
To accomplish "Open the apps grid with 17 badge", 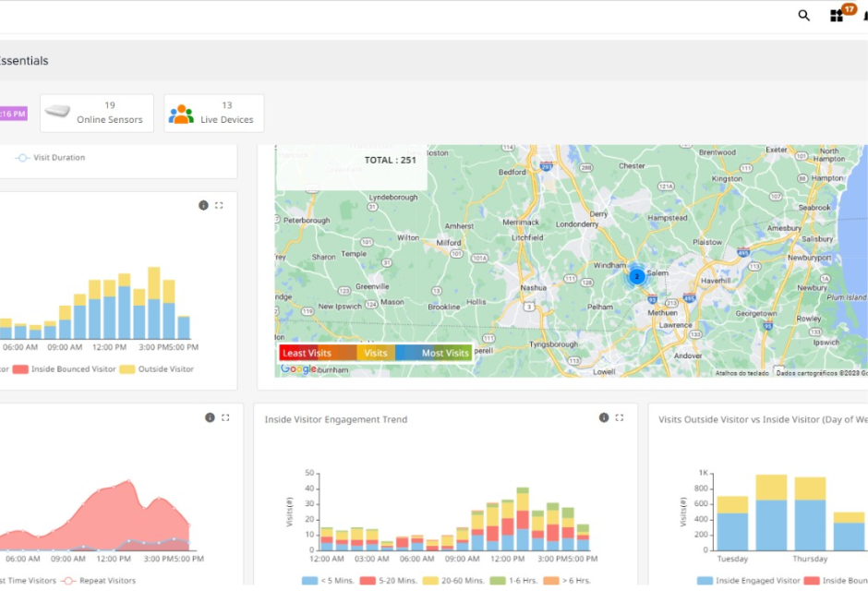I will pyautogui.click(x=837, y=16).
